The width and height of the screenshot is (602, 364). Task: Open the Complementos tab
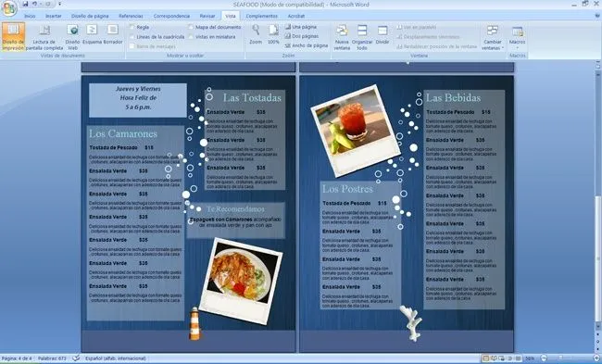coord(261,16)
